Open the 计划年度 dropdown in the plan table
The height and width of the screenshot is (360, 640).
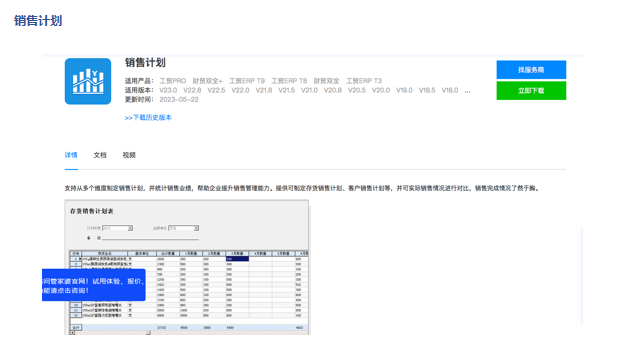118,228
